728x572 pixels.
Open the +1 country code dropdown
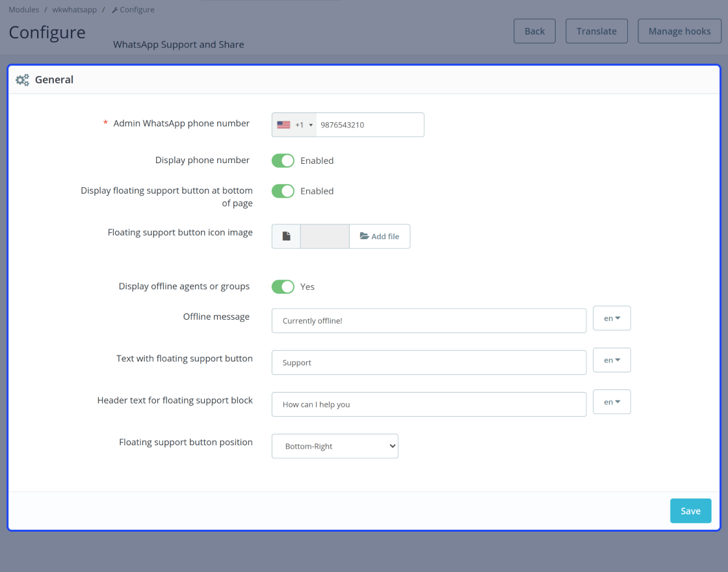294,125
